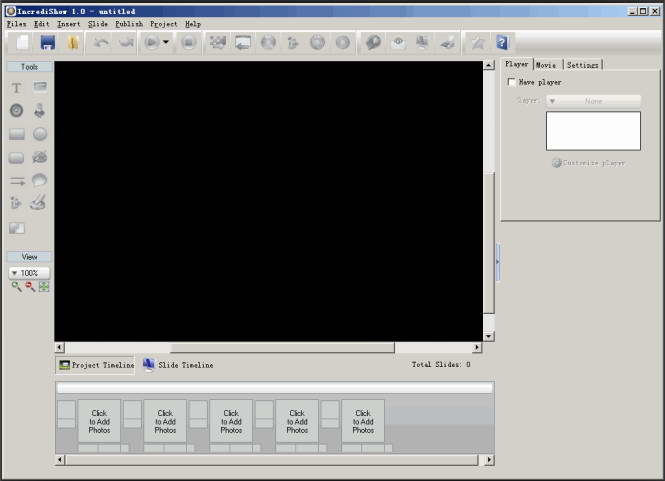Click the window with arrow toolbar icon
Image resolution: width=665 pixels, height=481 pixels.
pos(243,42)
